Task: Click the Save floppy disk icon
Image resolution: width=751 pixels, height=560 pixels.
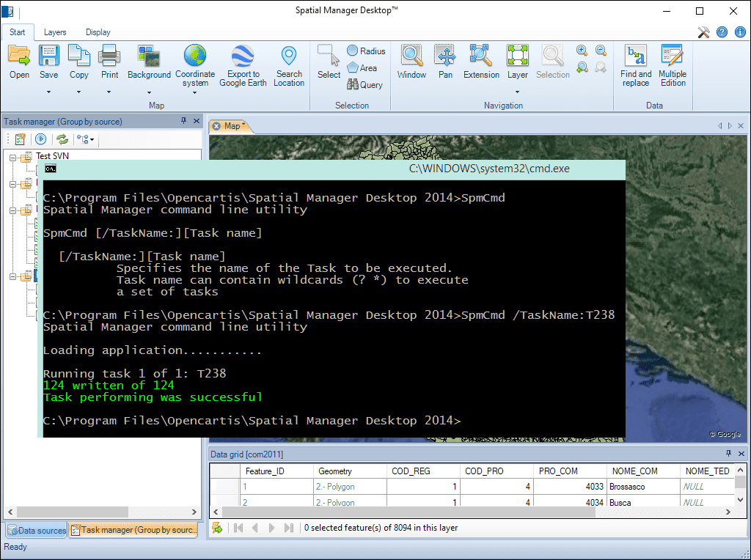Action: click(48, 56)
